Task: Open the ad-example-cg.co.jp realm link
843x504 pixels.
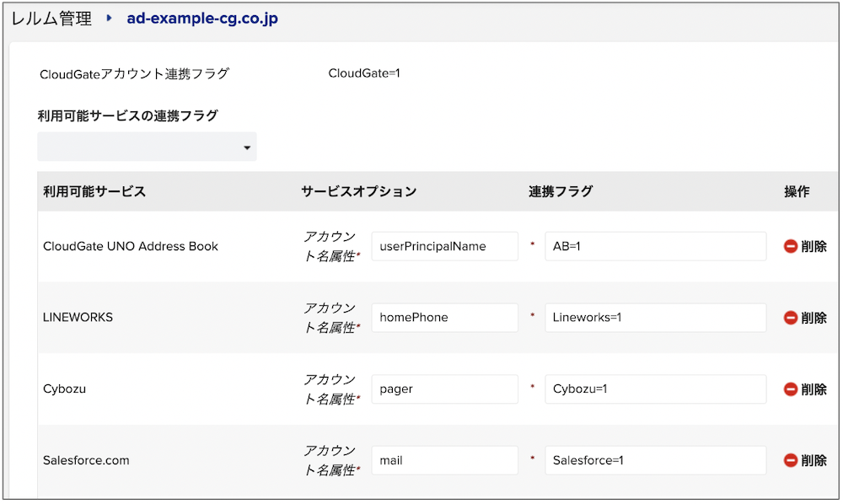Action: [x=202, y=19]
